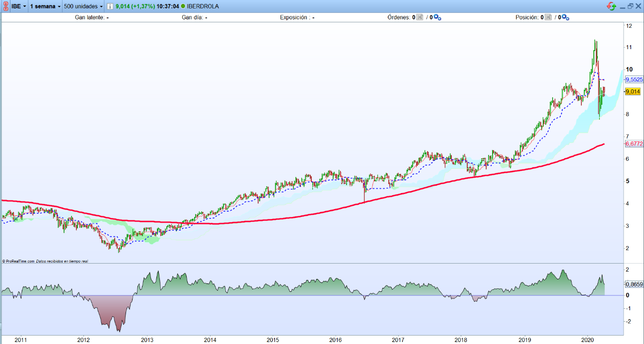Click the 2020 year marker on time axis

click(x=587, y=340)
